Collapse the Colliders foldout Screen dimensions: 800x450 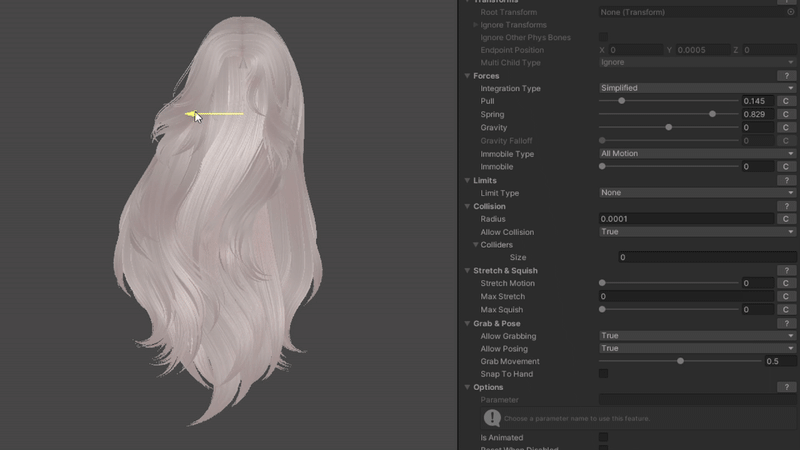[476, 245]
